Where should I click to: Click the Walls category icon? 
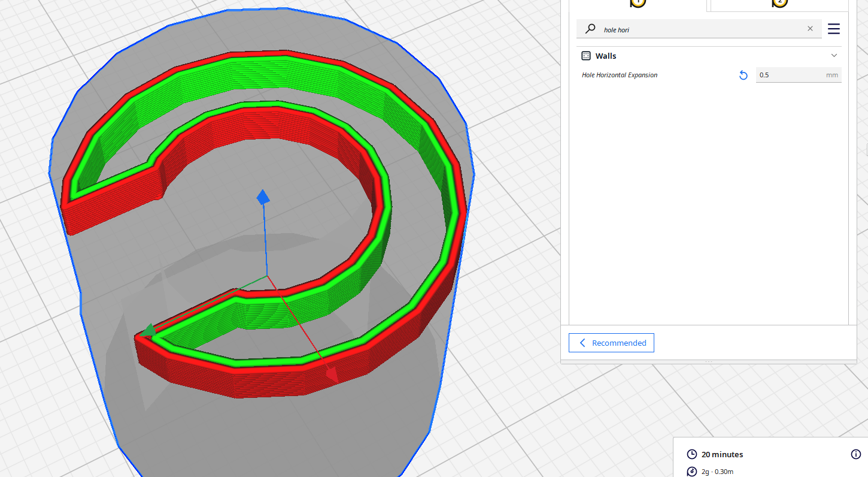pyautogui.click(x=586, y=56)
